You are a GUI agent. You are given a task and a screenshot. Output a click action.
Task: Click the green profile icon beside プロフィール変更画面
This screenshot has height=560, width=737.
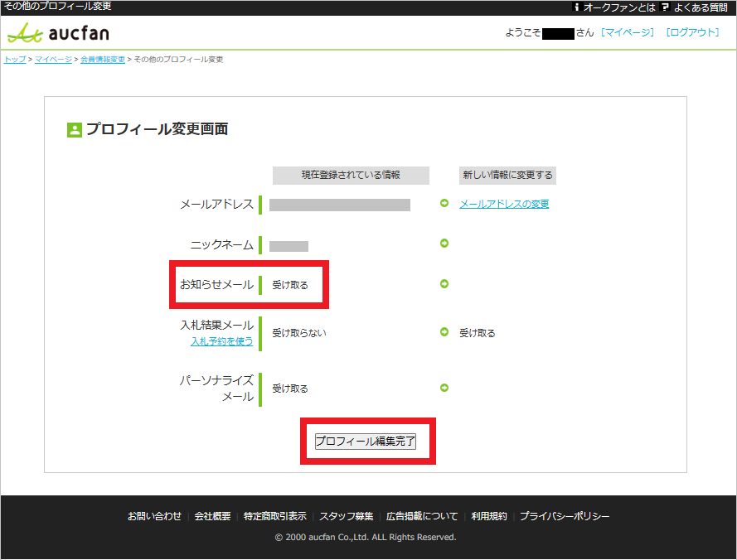[x=75, y=130]
